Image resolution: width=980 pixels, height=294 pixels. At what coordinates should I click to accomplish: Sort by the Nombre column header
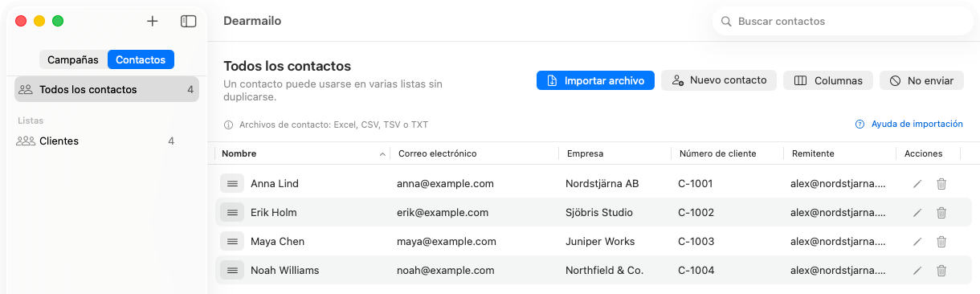pyautogui.click(x=303, y=153)
